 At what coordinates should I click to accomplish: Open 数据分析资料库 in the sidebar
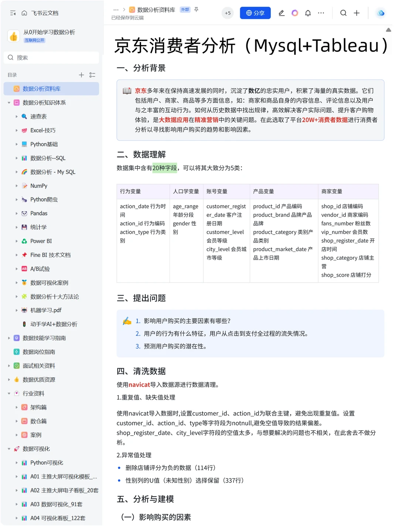click(51, 89)
